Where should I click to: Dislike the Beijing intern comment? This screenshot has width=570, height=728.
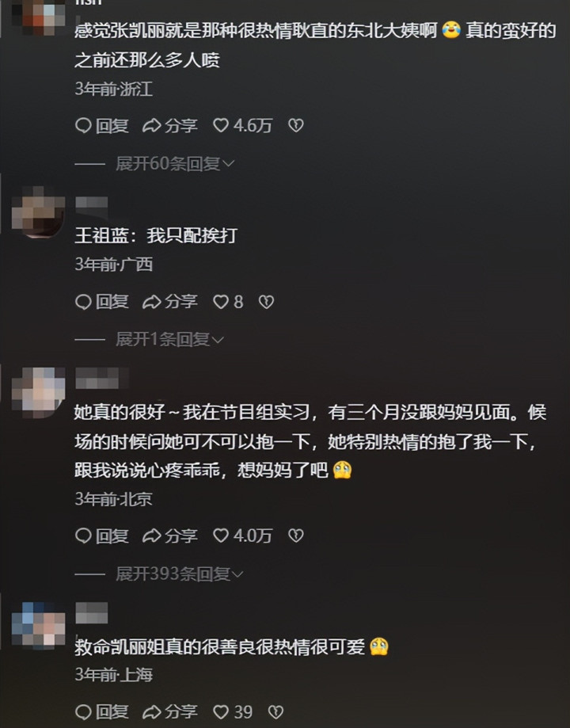(296, 536)
